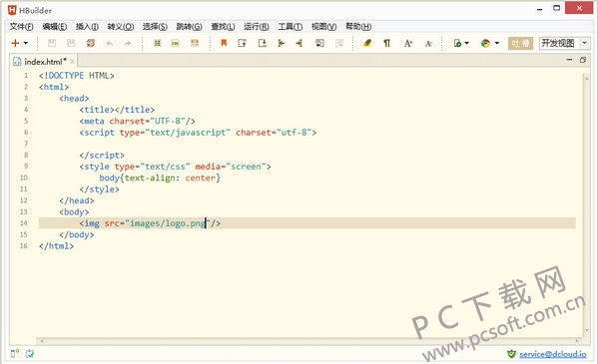Open the 开发视图 view combo box

pos(564,43)
